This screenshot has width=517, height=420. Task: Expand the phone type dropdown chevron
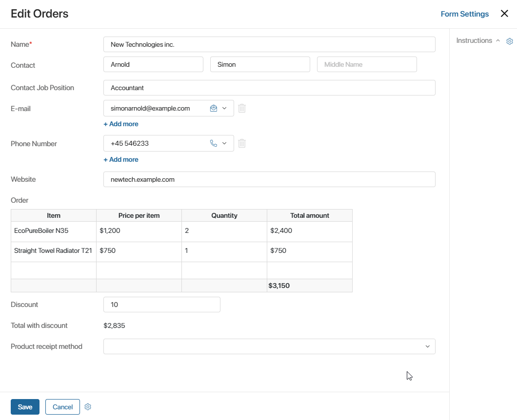(224, 143)
